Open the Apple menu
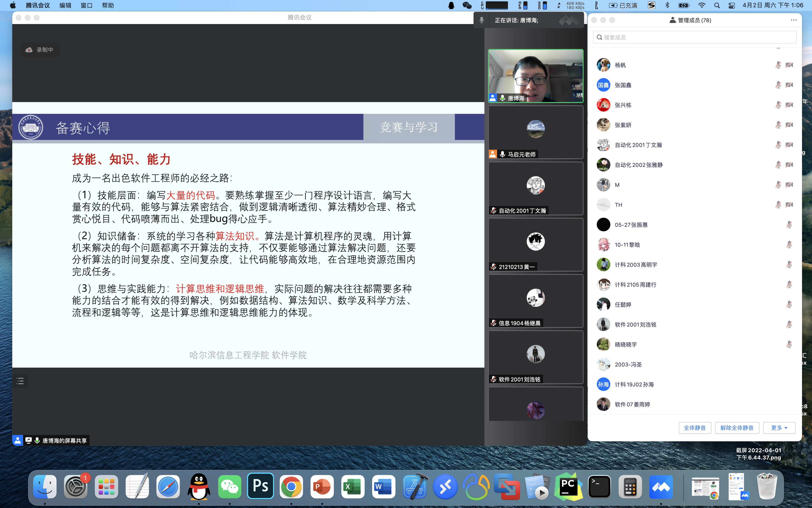Viewport: 812px width, 508px height. [x=13, y=5]
